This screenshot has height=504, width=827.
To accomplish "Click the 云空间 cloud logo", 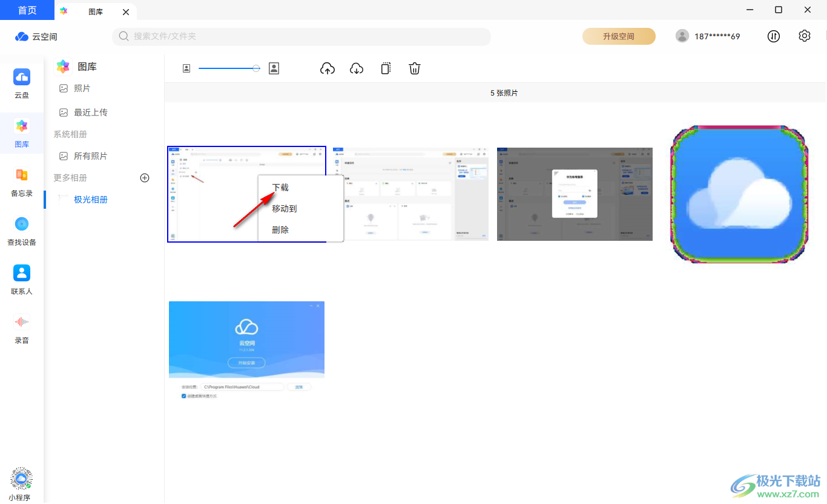I will point(36,36).
